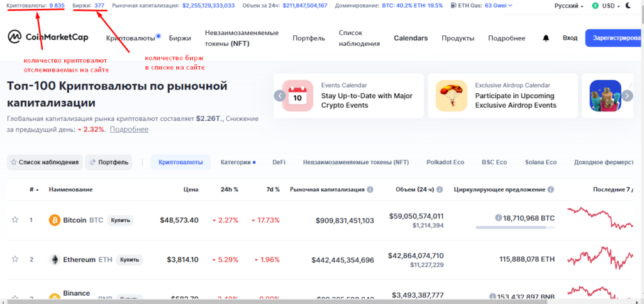Open Список наблюдения in the main navigation
This screenshot has height=304, width=644.
click(359, 38)
